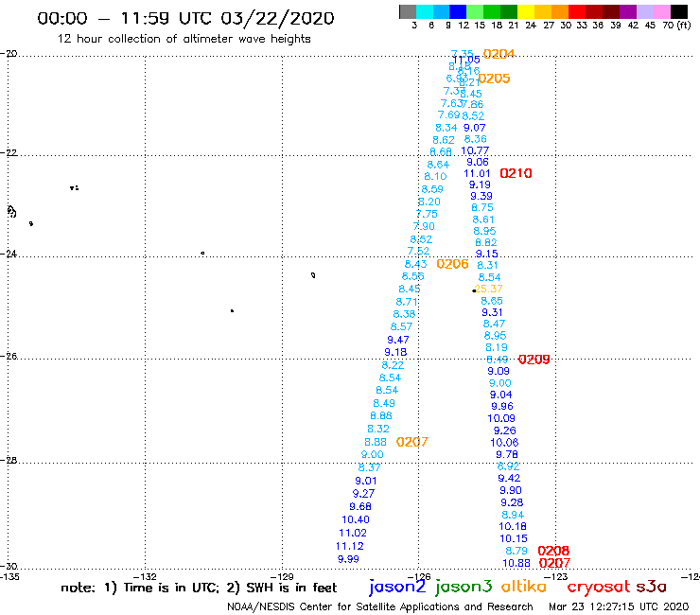Select the black swatch at legend end

[x=678, y=11]
